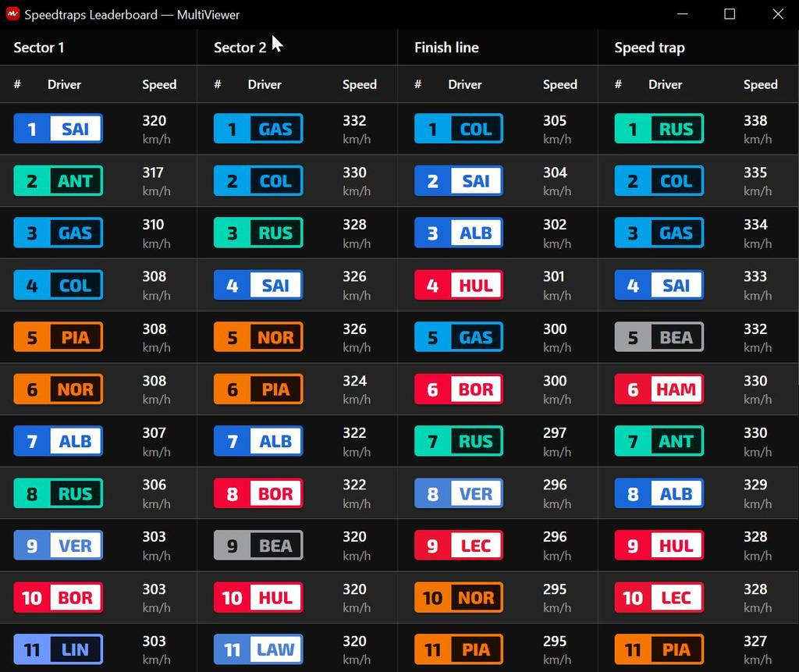This screenshot has height=672, width=799.
Task: Click the HAM badge ranked 6 in Speed trap
Action: (x=659, y=389)
